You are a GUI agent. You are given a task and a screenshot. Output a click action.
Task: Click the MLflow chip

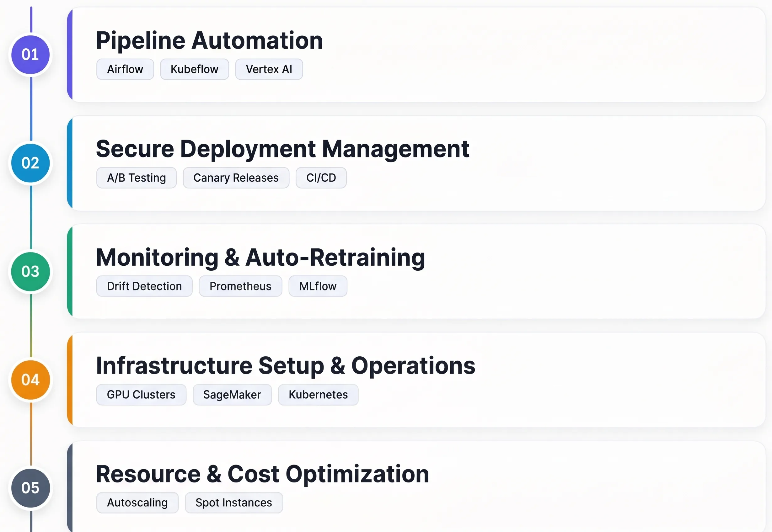pos(318,286)
